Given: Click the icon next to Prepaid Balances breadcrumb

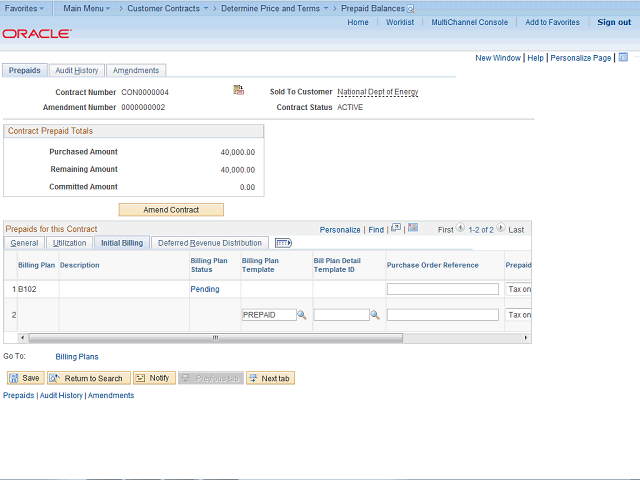Looking at the screenshot, I should (x=411, y=9).
